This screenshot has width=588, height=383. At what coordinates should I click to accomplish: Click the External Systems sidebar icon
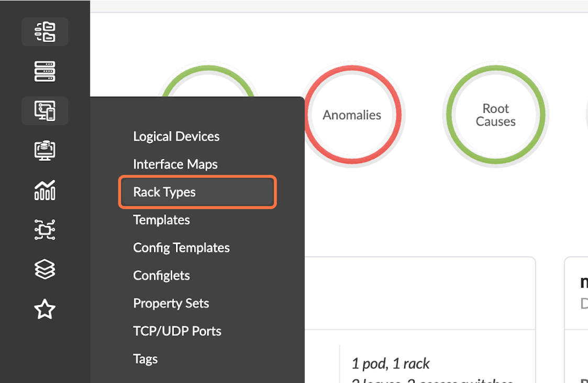click(45, 229)
